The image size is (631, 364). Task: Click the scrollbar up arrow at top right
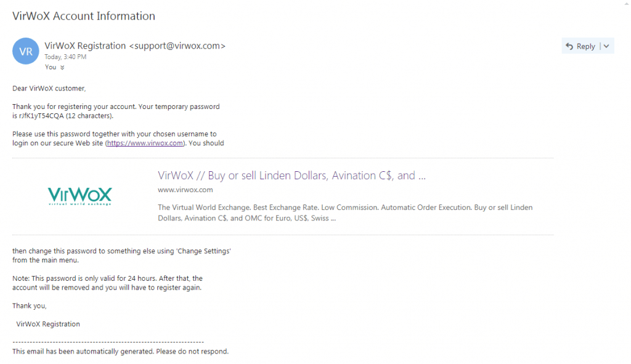pyautogui.click(x=627, y=3)
